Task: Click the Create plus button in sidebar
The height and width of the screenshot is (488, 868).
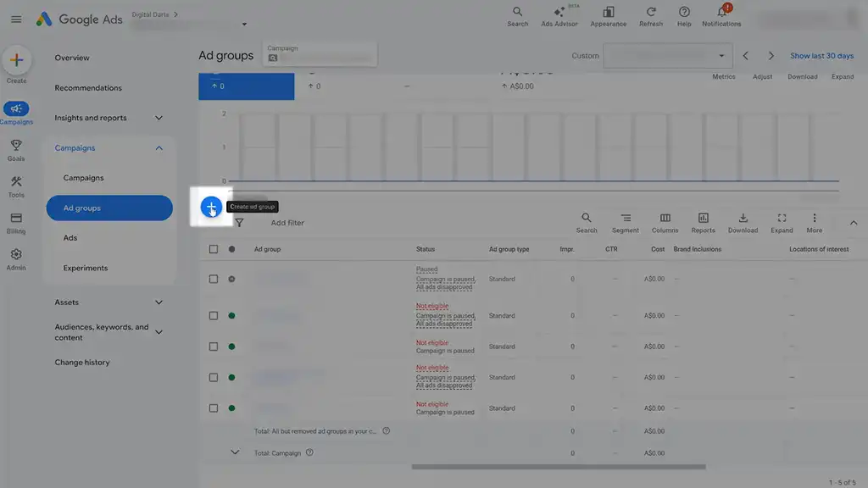Action: (17, 60)
